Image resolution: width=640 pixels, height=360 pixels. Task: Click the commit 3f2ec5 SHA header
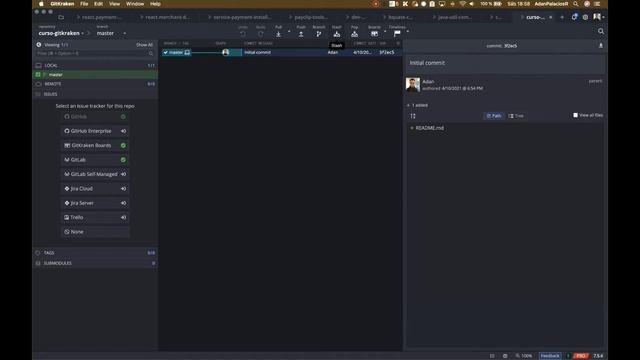tap(502, 46)
